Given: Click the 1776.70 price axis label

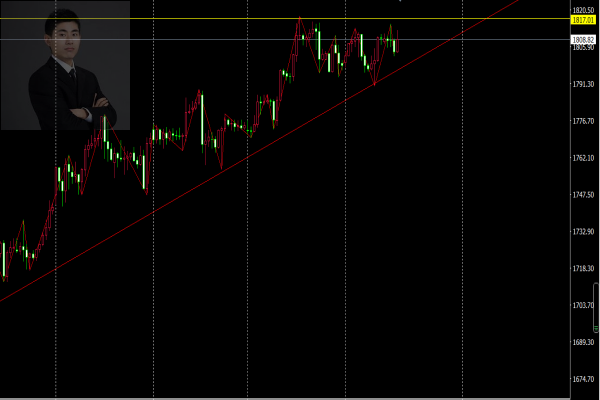Looking at the screenshot, I should (x=583, y=121).
